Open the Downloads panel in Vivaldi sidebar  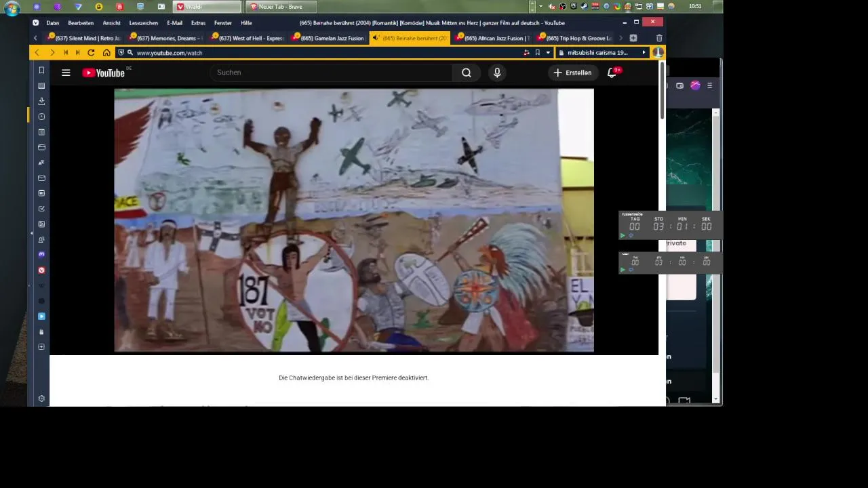tap(41, 101)
